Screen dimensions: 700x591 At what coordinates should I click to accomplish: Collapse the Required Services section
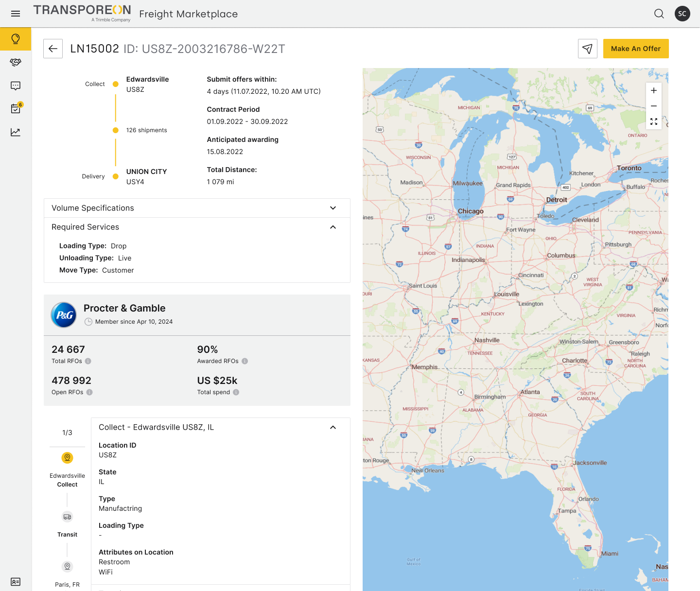[x=333, y=227]
